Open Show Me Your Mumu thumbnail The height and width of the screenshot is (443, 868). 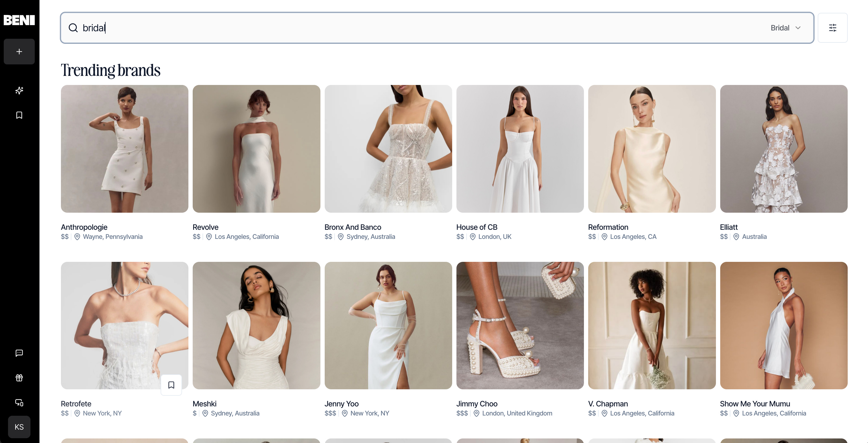coord(784,325)
